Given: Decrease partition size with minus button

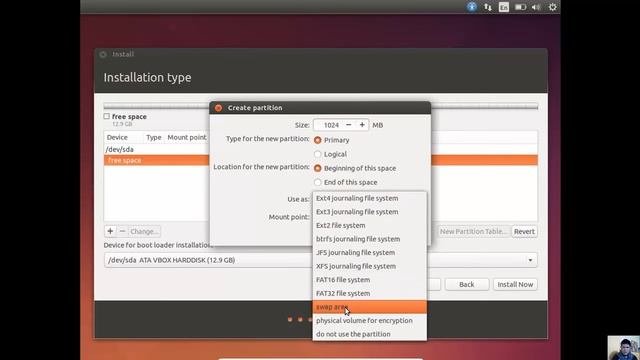Looking at the screenshot, I should (349, 125).
